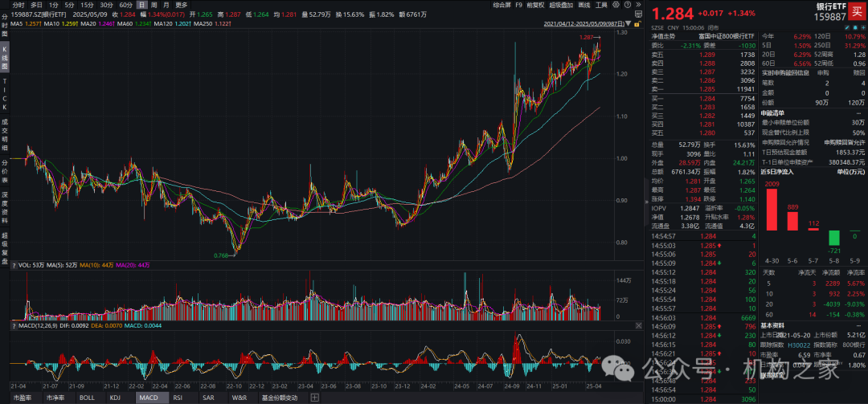868x404 pixels.
Task: Click 净值走势 label
Action: click(x=664, y=35)
